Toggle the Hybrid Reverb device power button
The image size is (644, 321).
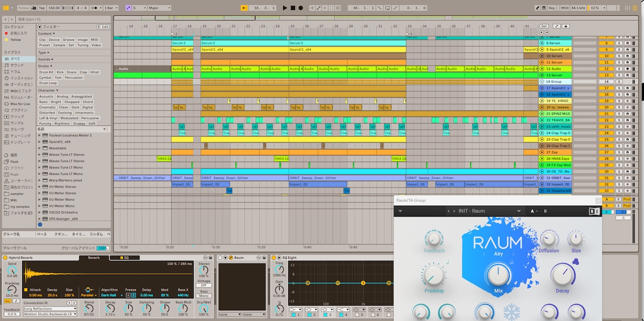5,258
